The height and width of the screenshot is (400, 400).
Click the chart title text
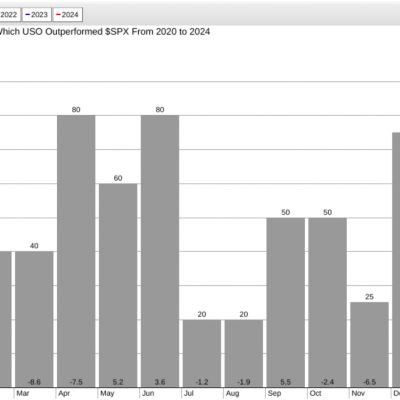(104, 32)
